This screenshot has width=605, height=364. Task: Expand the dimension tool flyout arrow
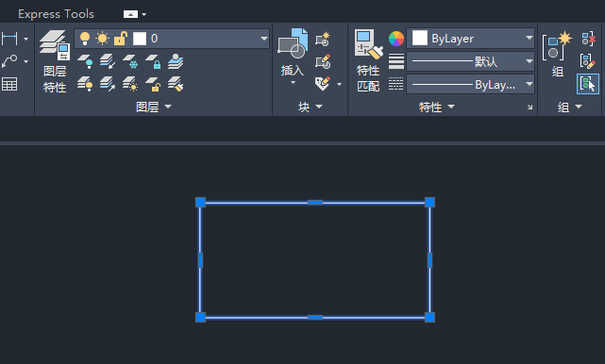coord(25,39)
